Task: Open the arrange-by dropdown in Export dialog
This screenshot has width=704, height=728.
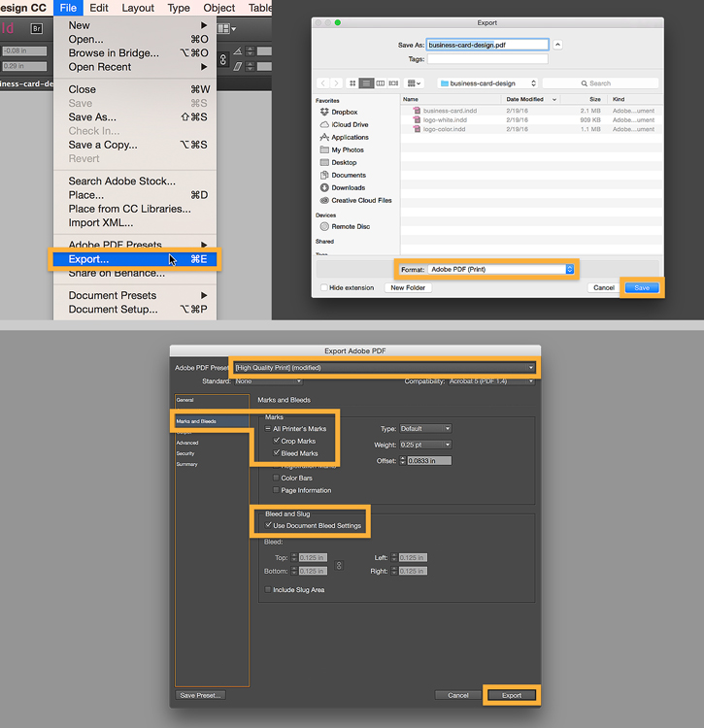Action: [x=414, y=83]
